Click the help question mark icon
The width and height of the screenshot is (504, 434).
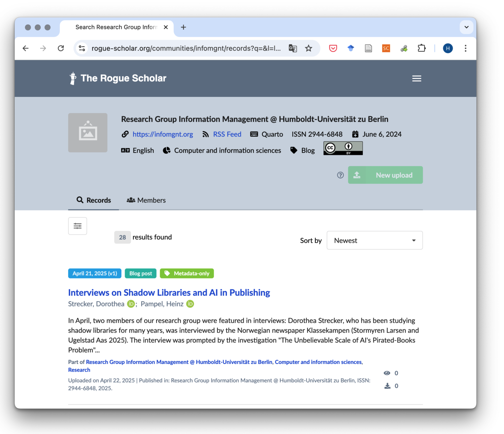[x=340, y=175]
